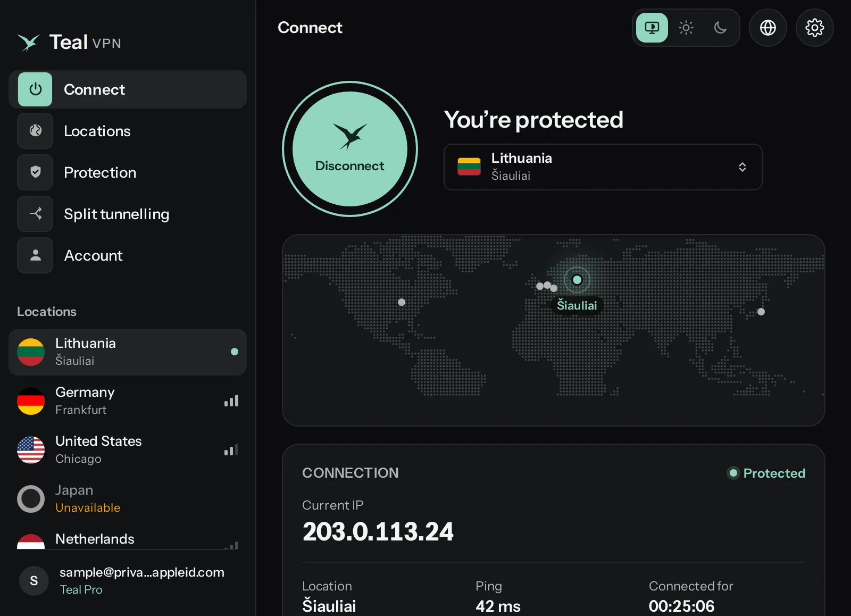This screenshot has width=851, height=616.
Task: Click the North America server dot on map
Action: (402, 302)
